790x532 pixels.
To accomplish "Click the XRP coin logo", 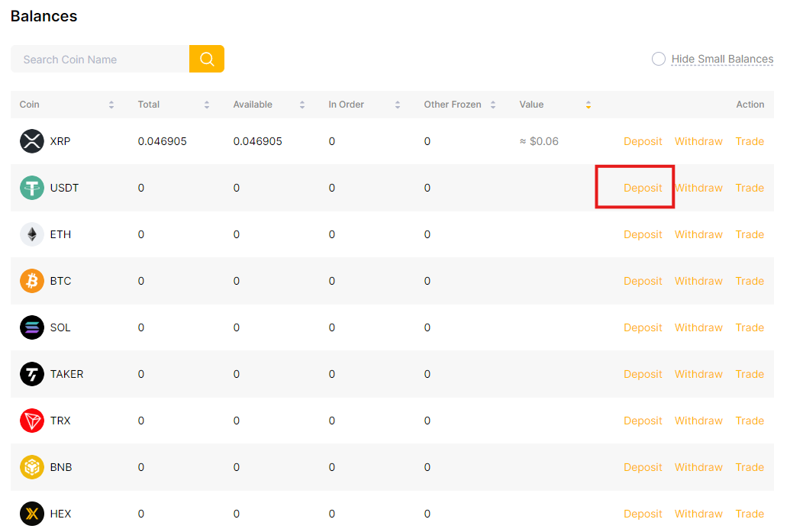I will click(x=32, y=141).
